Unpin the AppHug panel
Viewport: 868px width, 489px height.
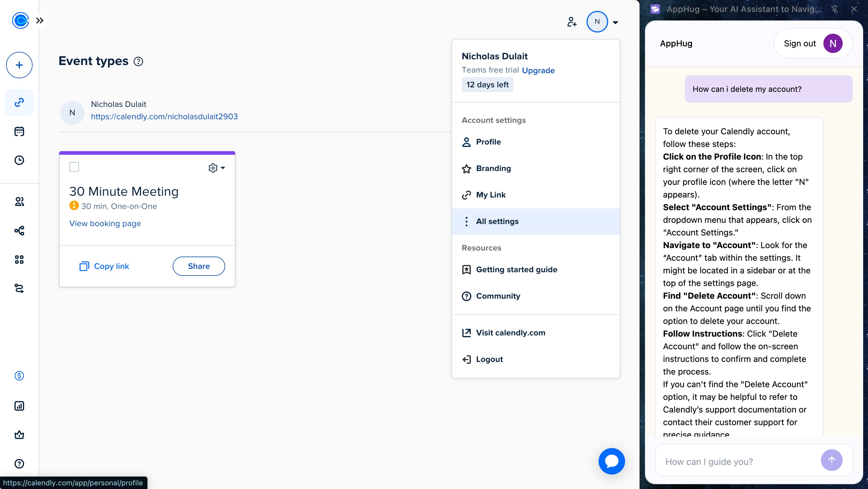coord(835,9)
